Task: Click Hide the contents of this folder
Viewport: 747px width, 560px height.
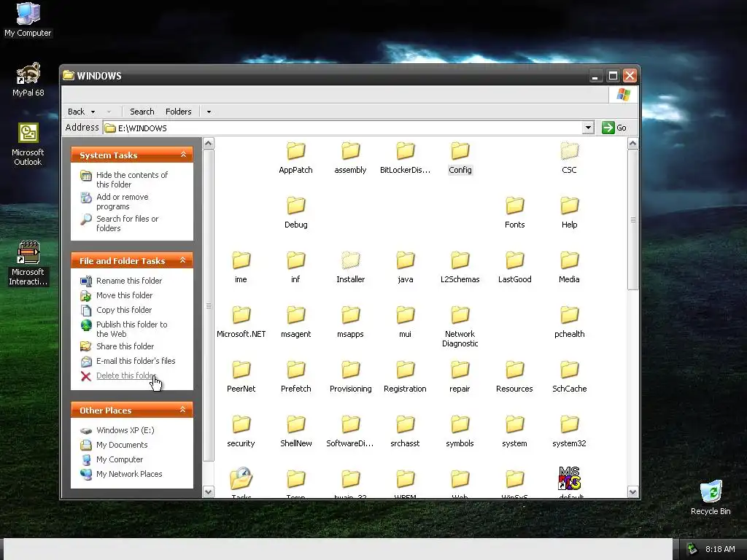Action: 132,179
